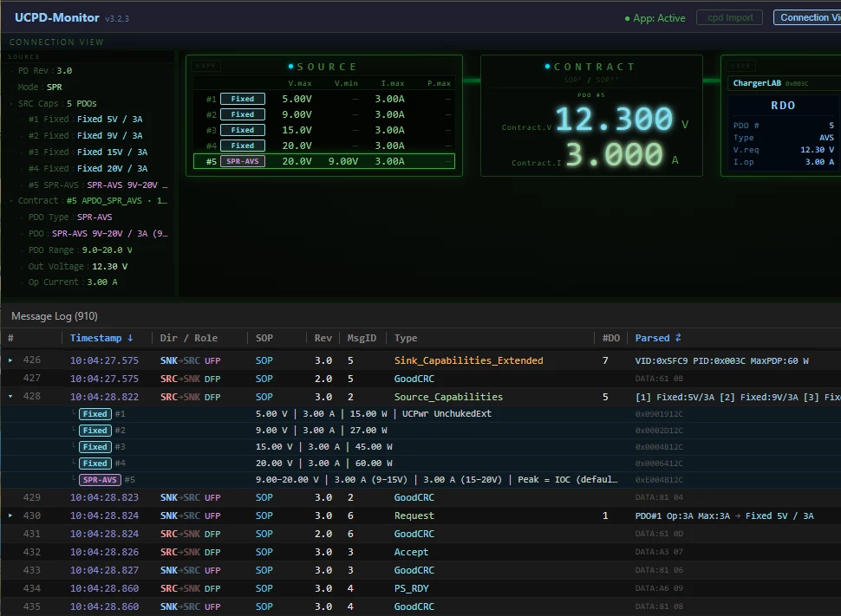Click the blue dot beside SOURCE heading

pos(290,67)
